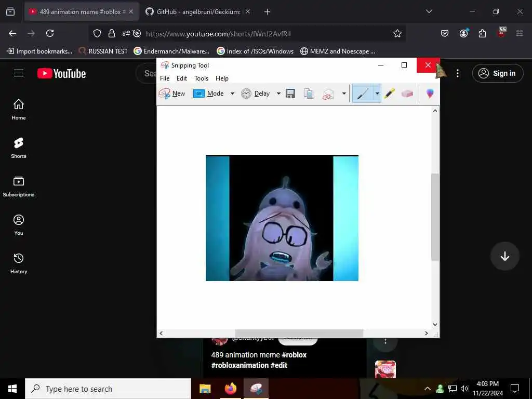Expand the Mode dropdown arrow

pyautogui.click(x=232, y=94)
